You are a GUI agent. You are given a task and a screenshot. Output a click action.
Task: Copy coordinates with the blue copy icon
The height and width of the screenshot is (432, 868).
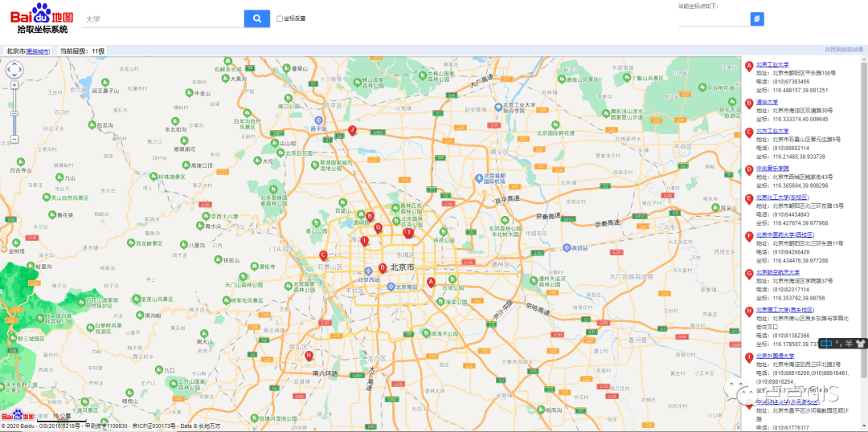757,18
